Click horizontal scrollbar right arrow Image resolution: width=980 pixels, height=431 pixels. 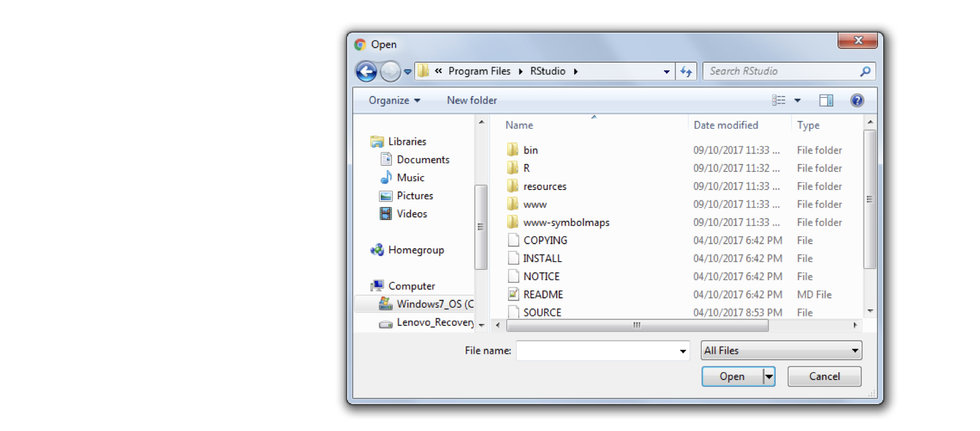pyautogui.click(x=856, y=325)
